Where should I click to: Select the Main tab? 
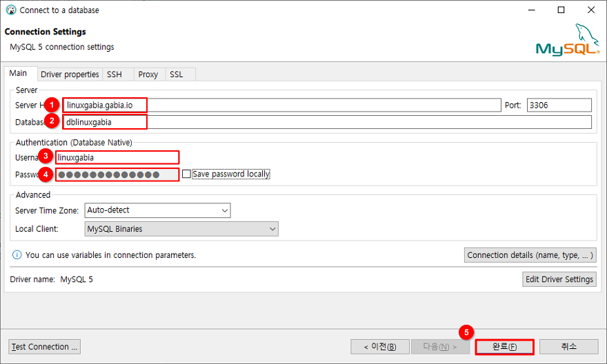(19, 74)
